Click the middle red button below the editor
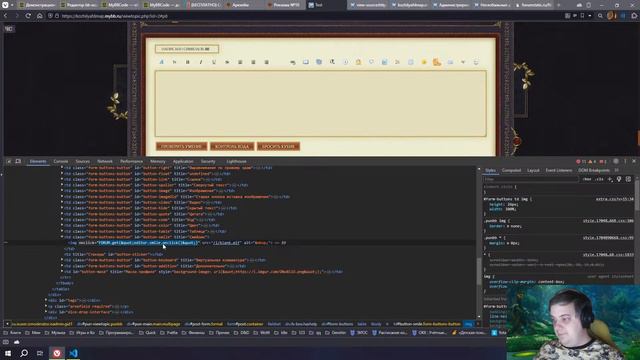The width and height of the screenshot is (640, 360). tap(232, 147)
